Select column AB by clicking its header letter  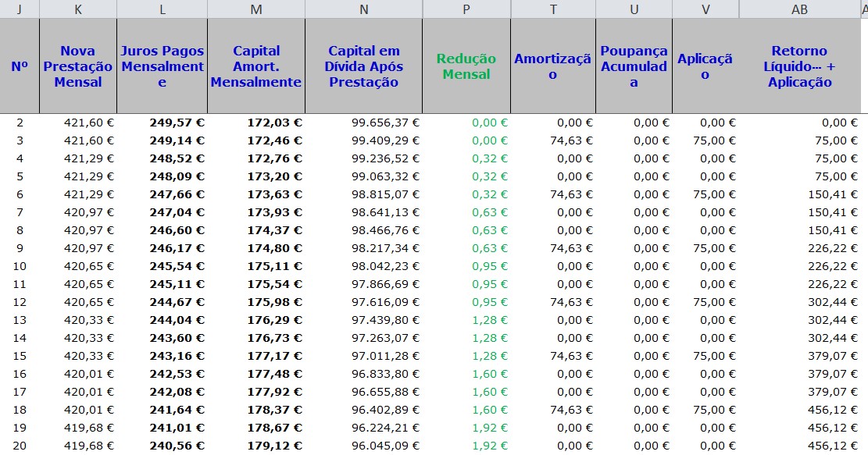799,10
